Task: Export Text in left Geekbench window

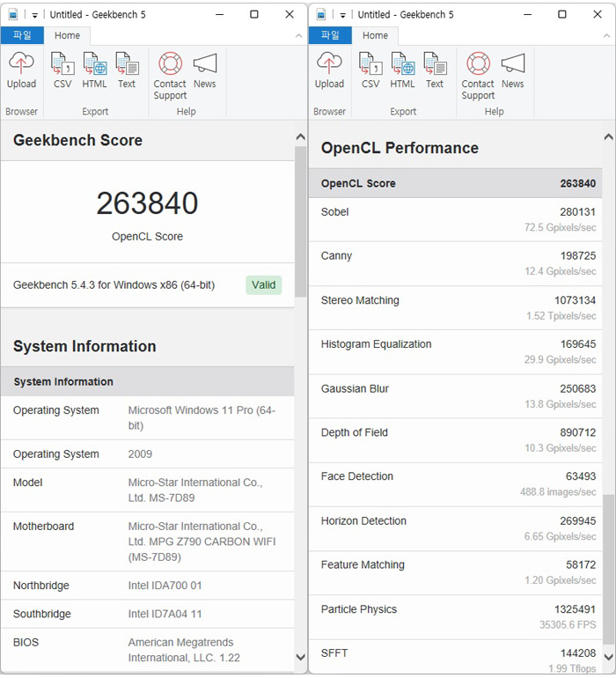Action: tap(127, 70)
